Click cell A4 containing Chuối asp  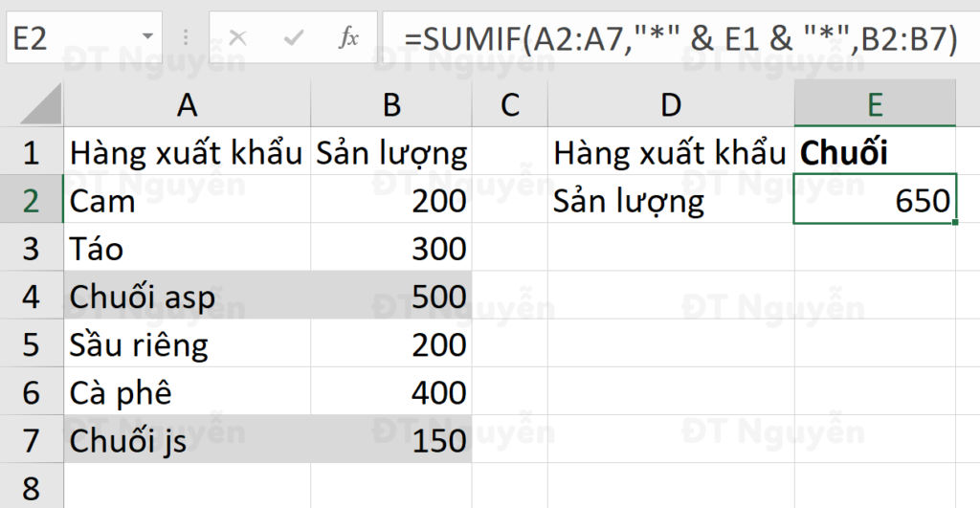pyautogui.click(x=188, y=297)
